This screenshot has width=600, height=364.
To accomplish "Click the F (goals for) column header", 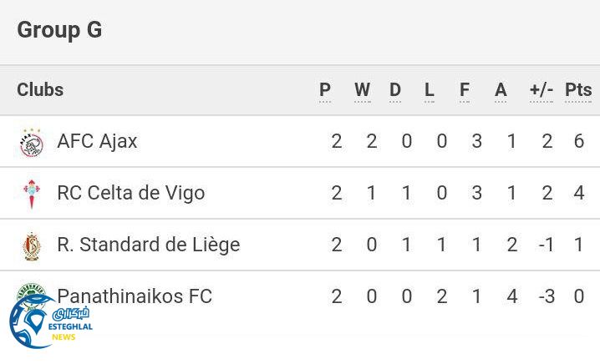I will tap(465, 90).
